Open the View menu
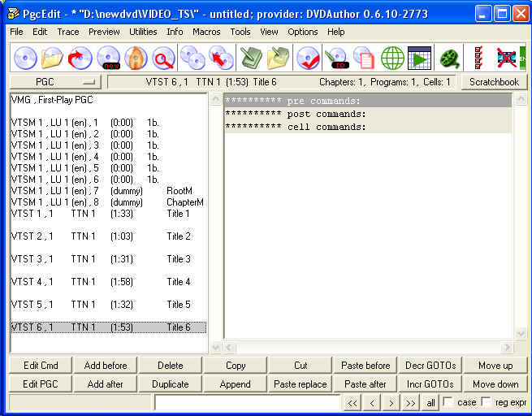 tap(269, 32)
